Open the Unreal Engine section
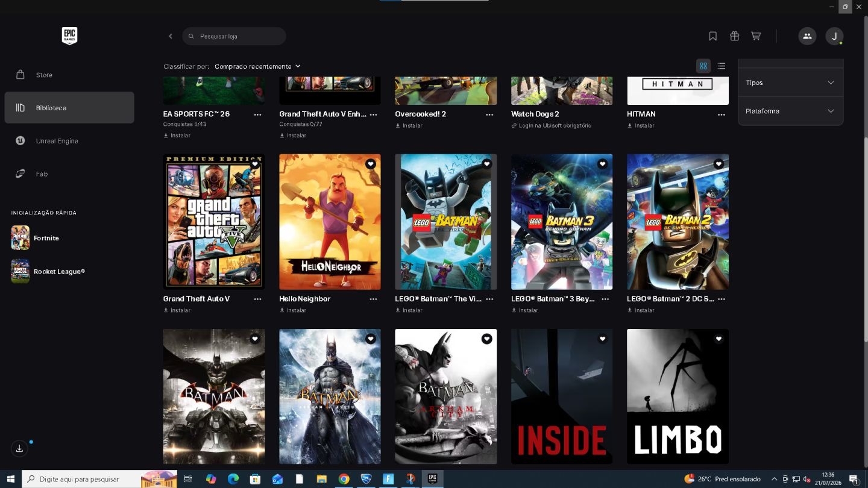This screenshot has height=488, width=868. tap(69, 141)
